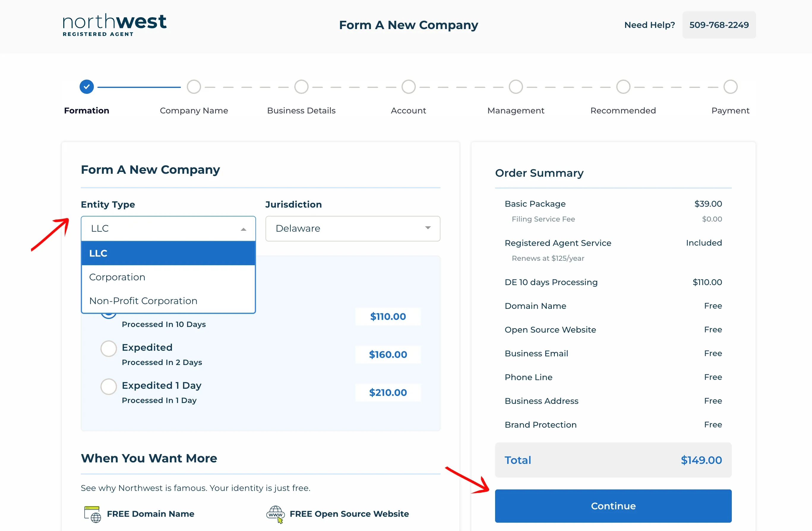Click the completed Formation step checkmark
This screenshot has width=812, height=531.
click(87, 87)
